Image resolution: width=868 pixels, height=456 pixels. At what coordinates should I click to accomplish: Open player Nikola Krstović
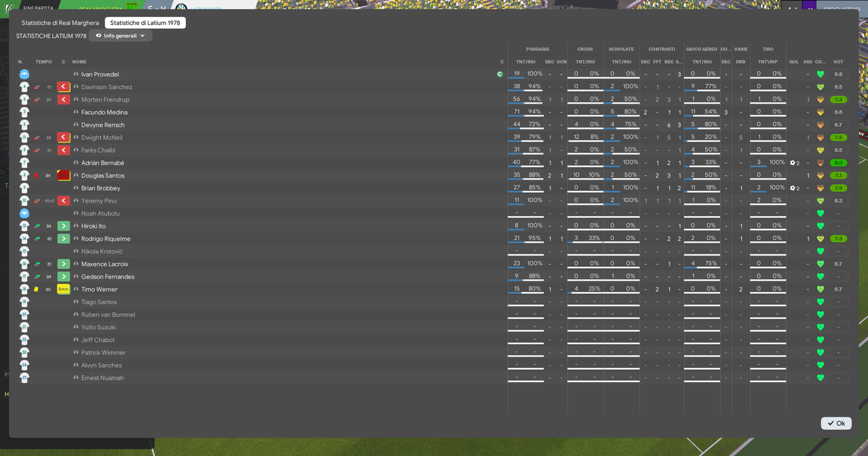tap(102, 251)
